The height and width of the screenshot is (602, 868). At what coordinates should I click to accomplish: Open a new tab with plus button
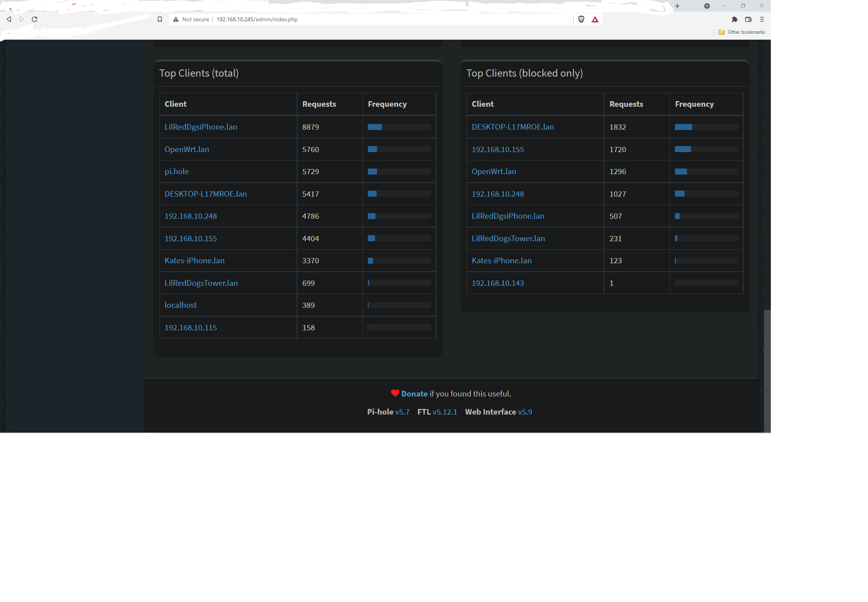[x=677, y=6]
